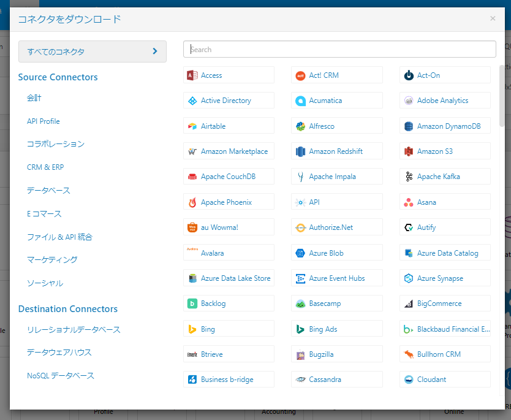Click the Bugzilla icon
The height and width of the screenshot is (420, 511).
[300, 354]
